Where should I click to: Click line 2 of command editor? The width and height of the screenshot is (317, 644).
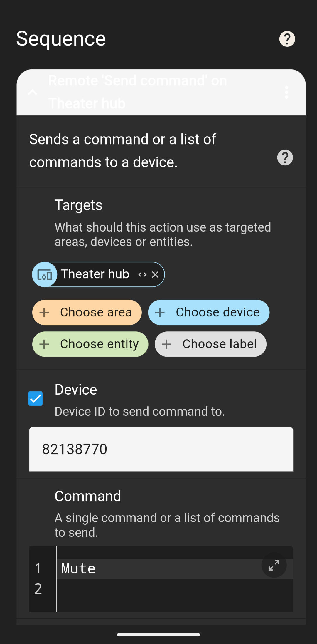coord(175,589)
